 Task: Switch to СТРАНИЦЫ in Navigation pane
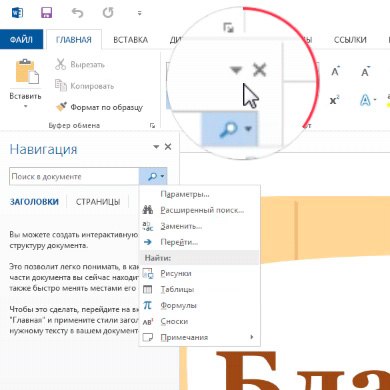click(x=98, y=202)
